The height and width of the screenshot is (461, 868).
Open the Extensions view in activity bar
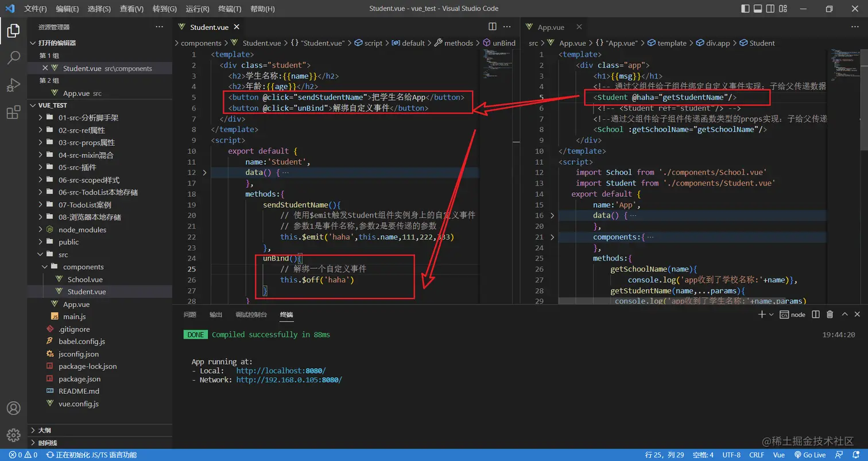[13, 112]
